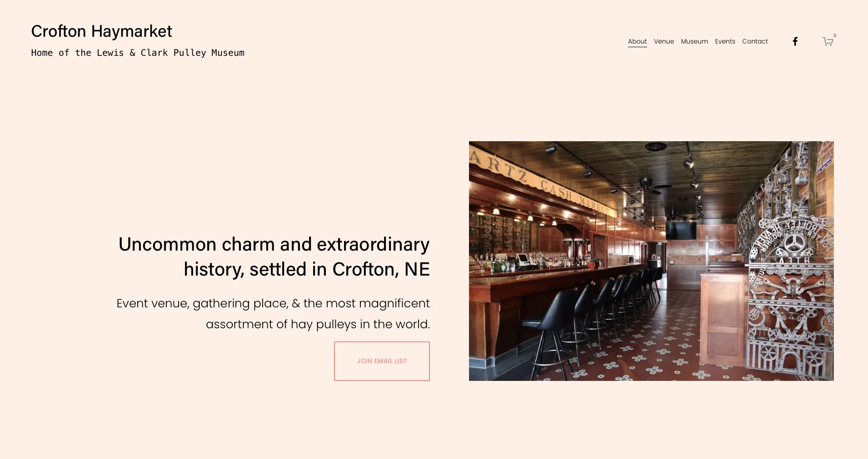Viewport: 868px width, 459px height.
Task: Go to the About page
Action: click(x=637, y=41)
